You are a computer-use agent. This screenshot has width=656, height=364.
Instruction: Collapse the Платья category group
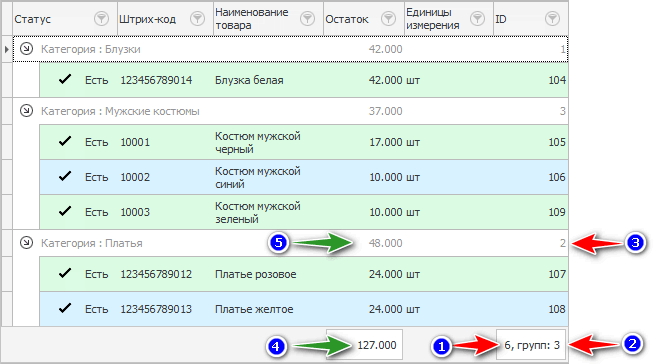click(26, 242)
